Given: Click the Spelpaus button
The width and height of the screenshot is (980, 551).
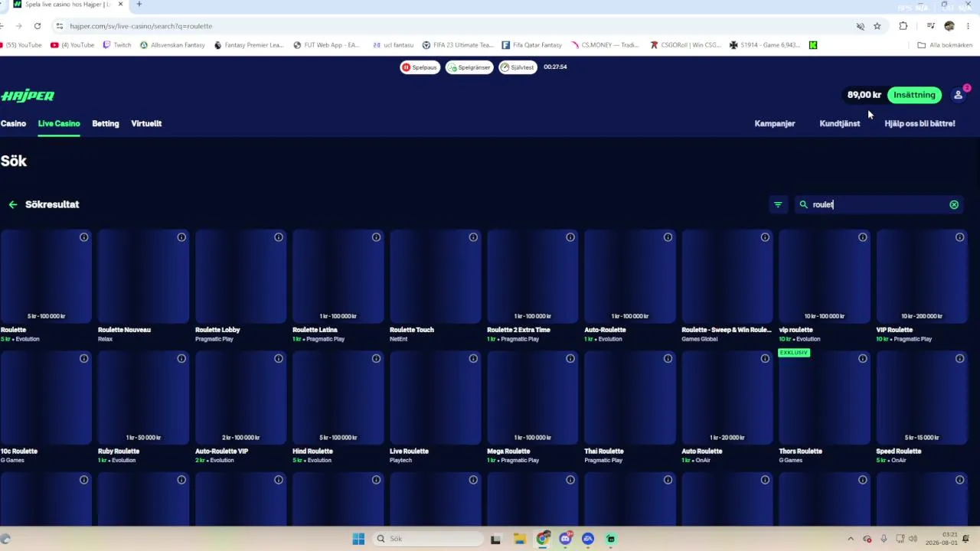Looking at the screenshot, I should point(420,67).
